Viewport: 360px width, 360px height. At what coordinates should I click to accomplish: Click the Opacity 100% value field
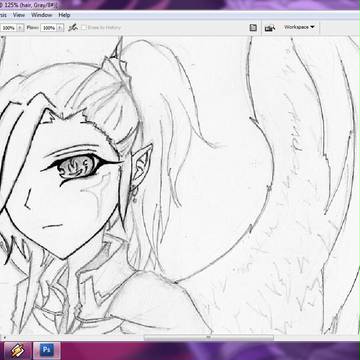click(x=8, y=28)
